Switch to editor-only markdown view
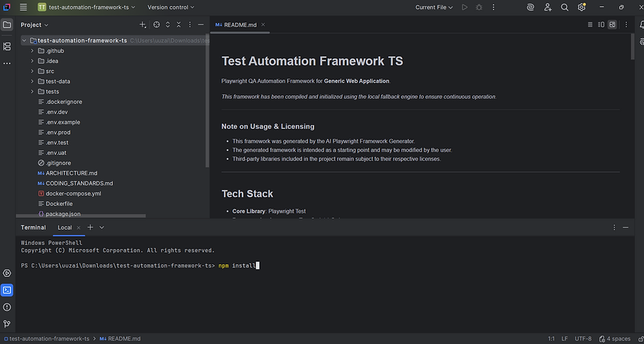Image resolution: width=644 pixels, height=344 pixels. click(590, 25)
